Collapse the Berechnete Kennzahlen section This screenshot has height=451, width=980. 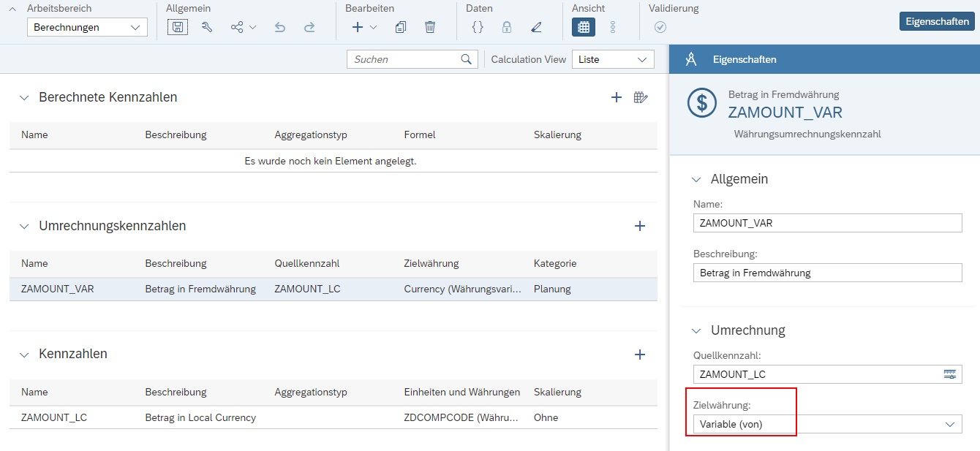point(25,97)
